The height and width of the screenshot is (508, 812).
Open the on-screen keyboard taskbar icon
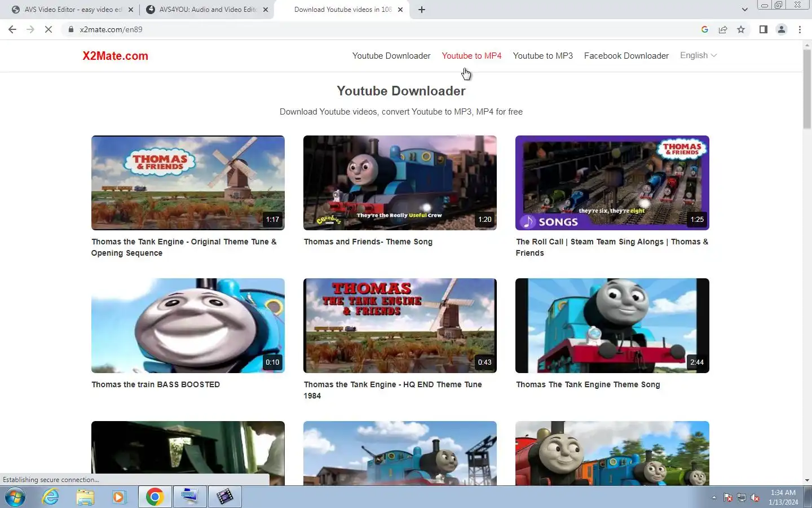click(189, 497)
